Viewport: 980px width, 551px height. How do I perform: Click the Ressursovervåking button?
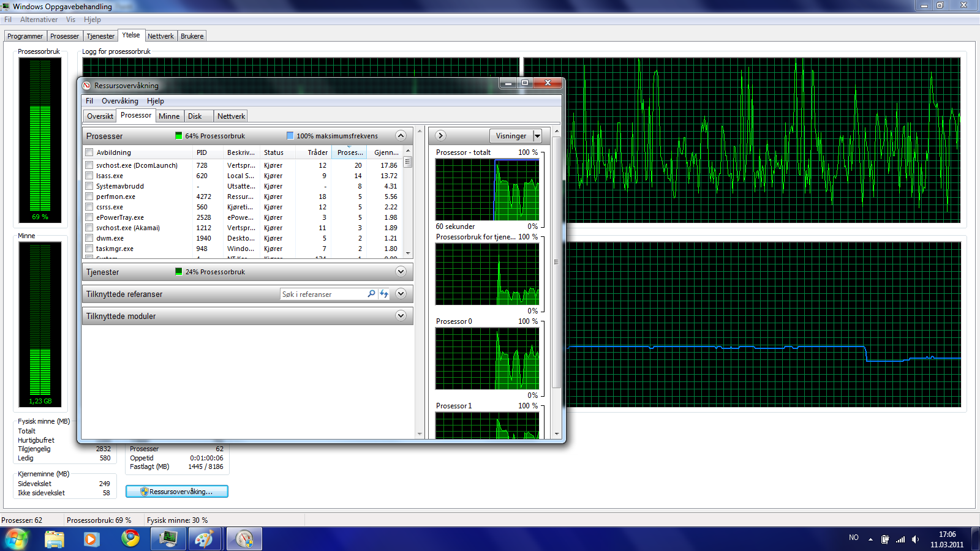coord(177,492)
